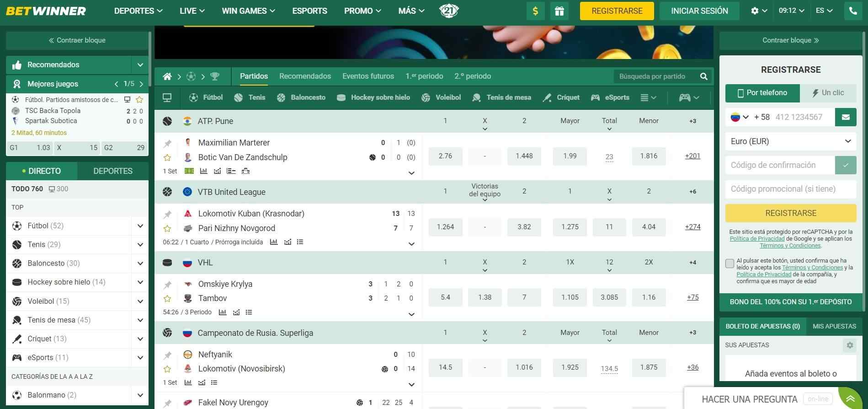Confirm code with checkmark button

point(846,165)
